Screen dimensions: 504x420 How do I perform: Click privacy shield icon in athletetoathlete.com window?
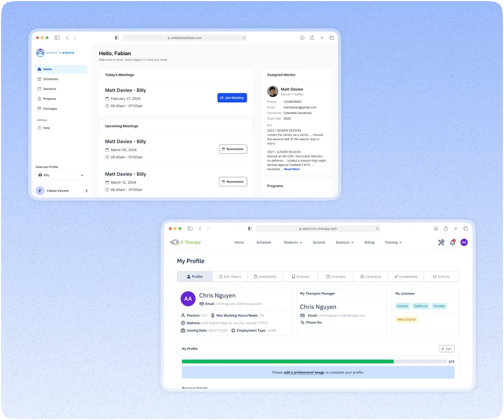(117, 38)
